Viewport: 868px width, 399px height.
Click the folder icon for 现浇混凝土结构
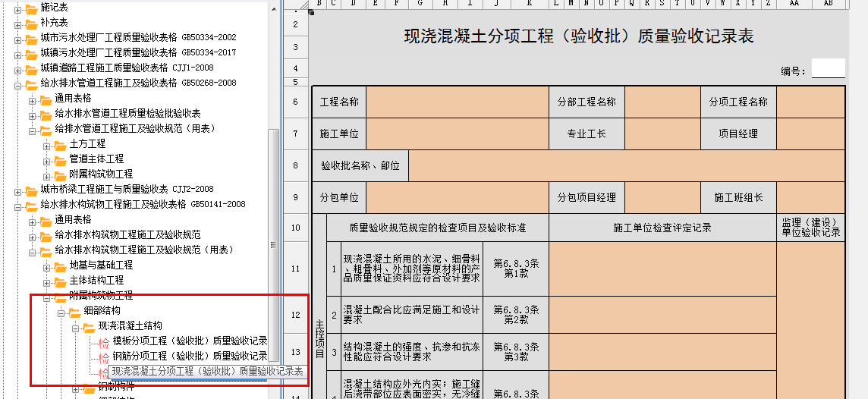(x=90, y=326)
